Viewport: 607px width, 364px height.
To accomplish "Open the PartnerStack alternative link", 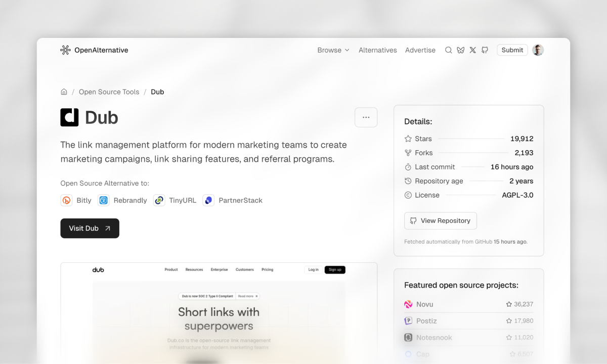I will click(233, 200).
